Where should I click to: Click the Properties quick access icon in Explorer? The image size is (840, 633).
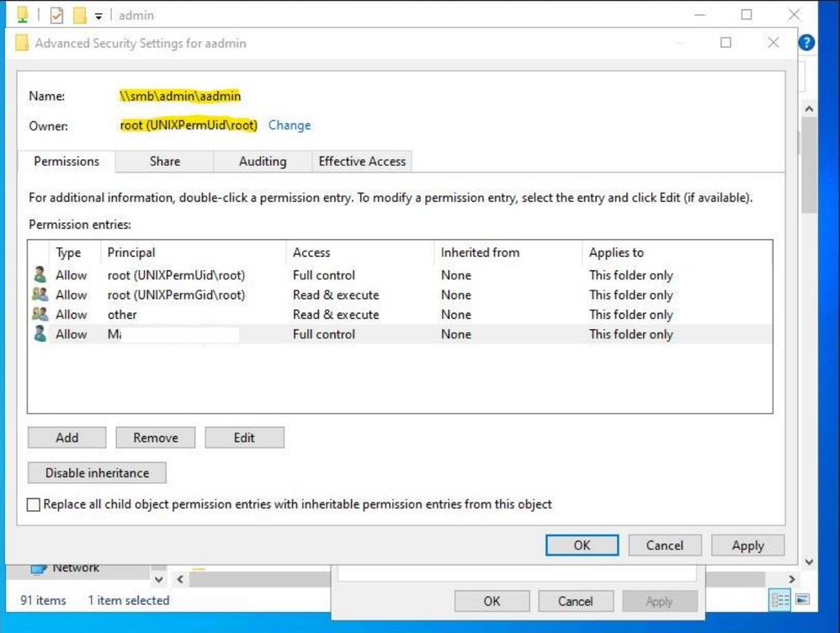[56, 15]
